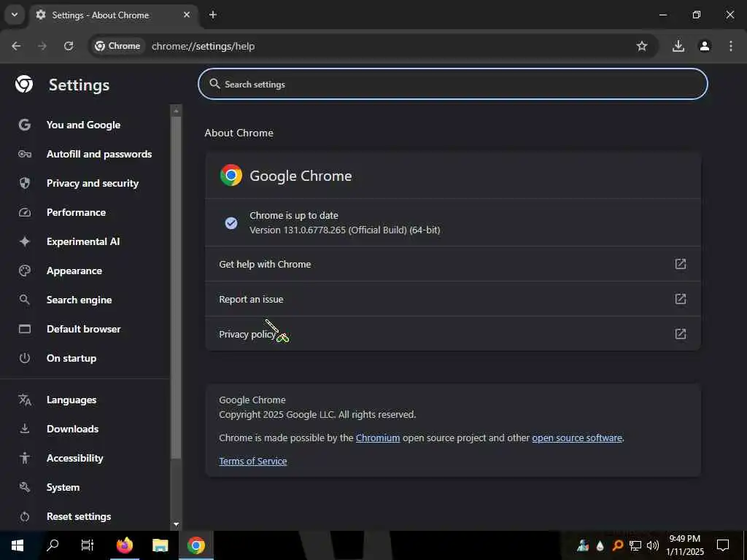Open Experimental AI settings
The image size is (747, 560).
pos(83,241)
